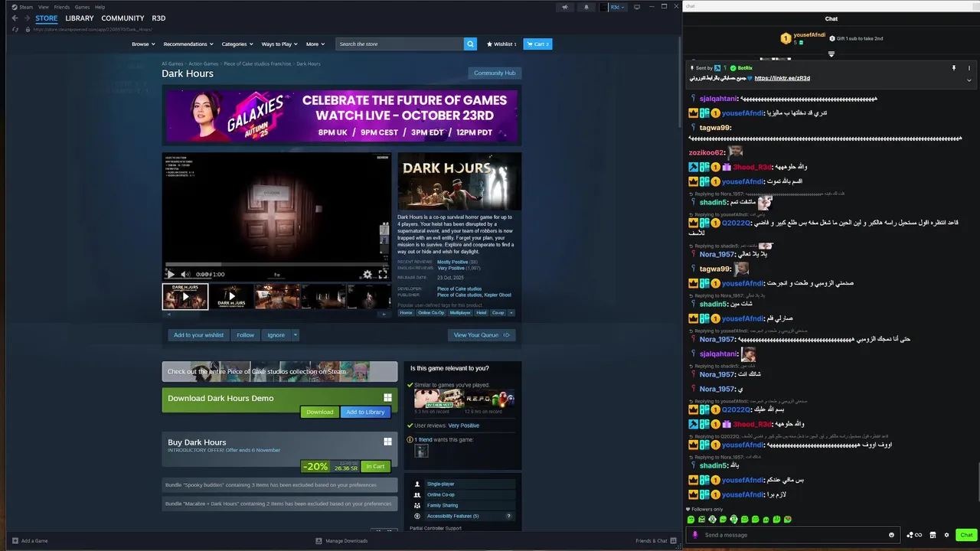This screenshot has width=980, height=551.
Task: Click Add to Library for the demo
Action: pyautogui.click(x=365, y=412)
